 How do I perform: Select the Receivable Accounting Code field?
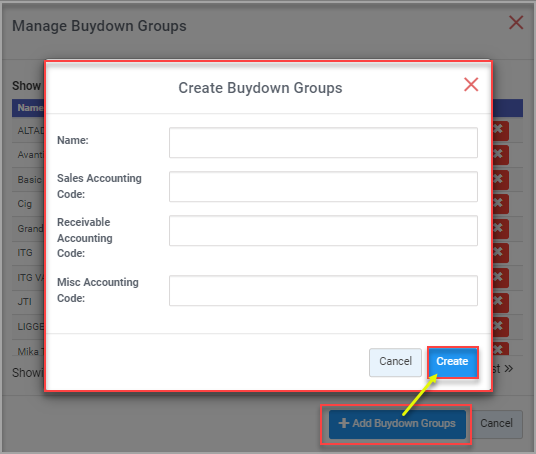coord(323,230)
